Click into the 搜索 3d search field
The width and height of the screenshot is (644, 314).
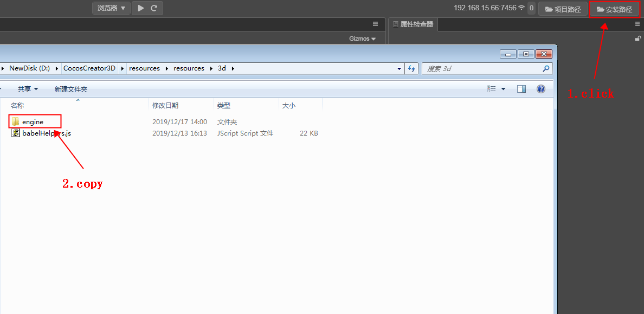tap(482, 69)
